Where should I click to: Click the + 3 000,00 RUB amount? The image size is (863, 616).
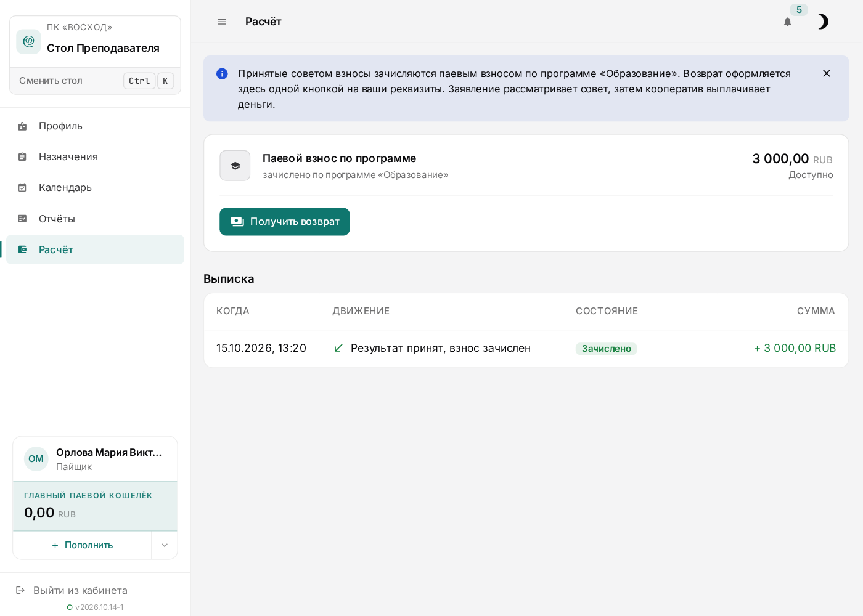click(795, 348)
